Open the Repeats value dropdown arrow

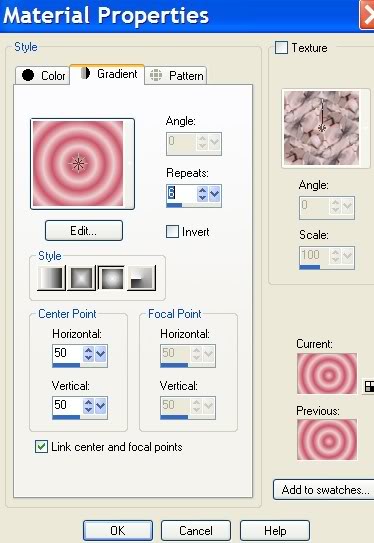215,194
